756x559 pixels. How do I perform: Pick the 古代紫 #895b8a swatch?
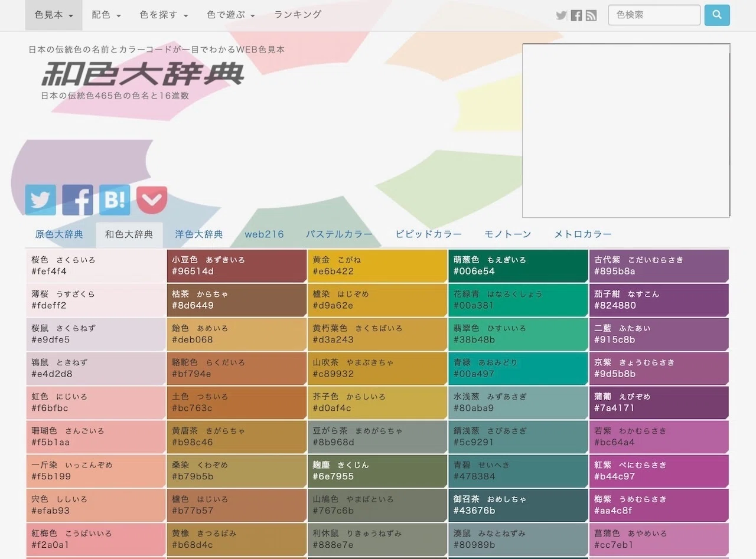point(659,266)
